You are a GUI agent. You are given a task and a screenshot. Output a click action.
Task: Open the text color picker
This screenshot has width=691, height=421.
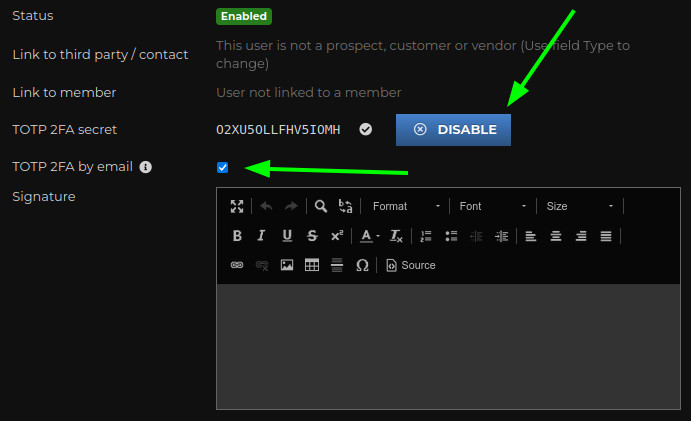[x=369, y=236]
